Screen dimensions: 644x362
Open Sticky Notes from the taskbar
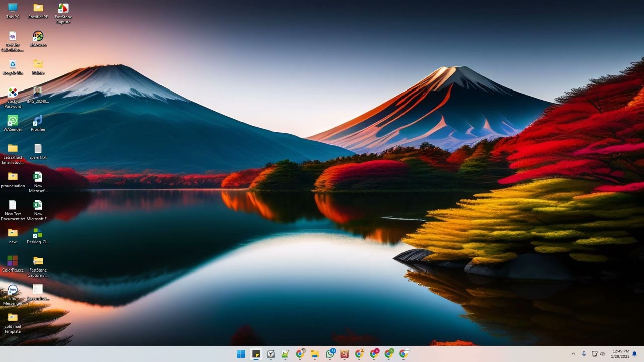[256, 354]
